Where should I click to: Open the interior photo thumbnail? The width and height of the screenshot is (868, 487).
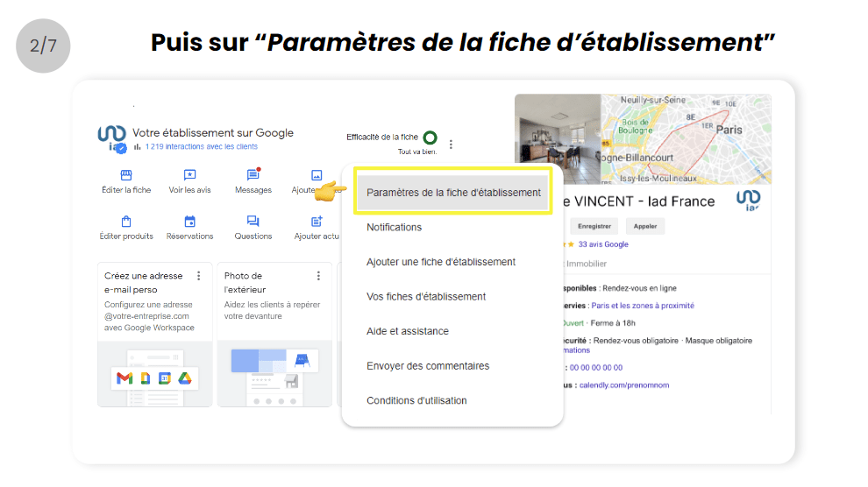pos(558,139)
